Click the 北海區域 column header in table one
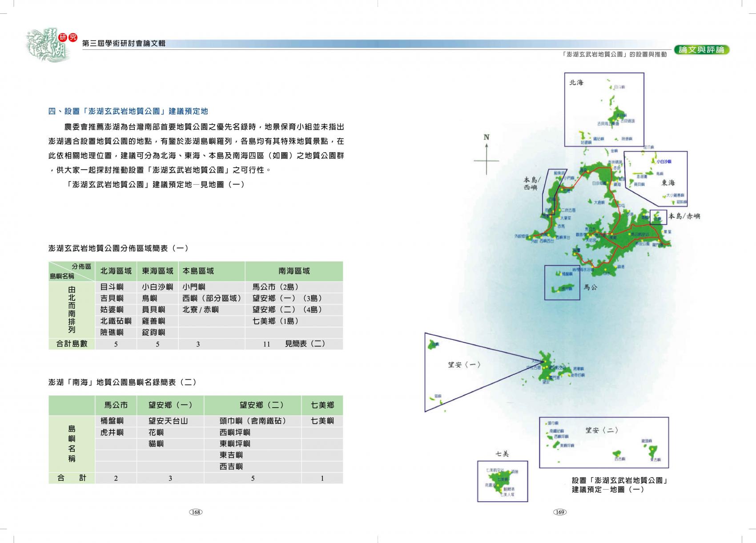The width and height of the screenshot is (756, 543). [x=116, y=271]
